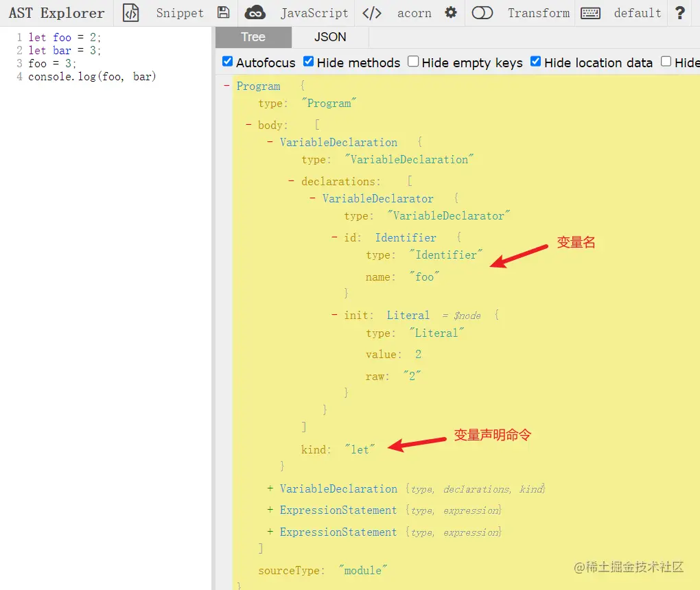
Task: Uncheck the Autofocus checkbox
Action: 228,62
